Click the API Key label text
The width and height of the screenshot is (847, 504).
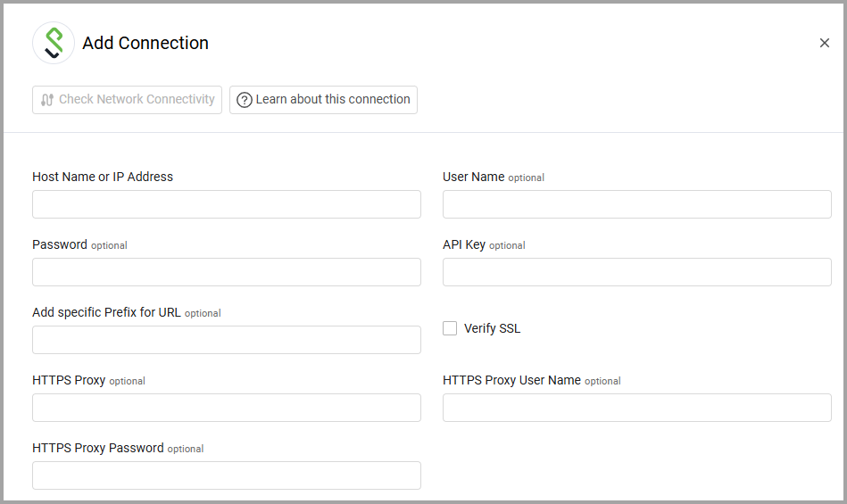(x=464, y=244)
